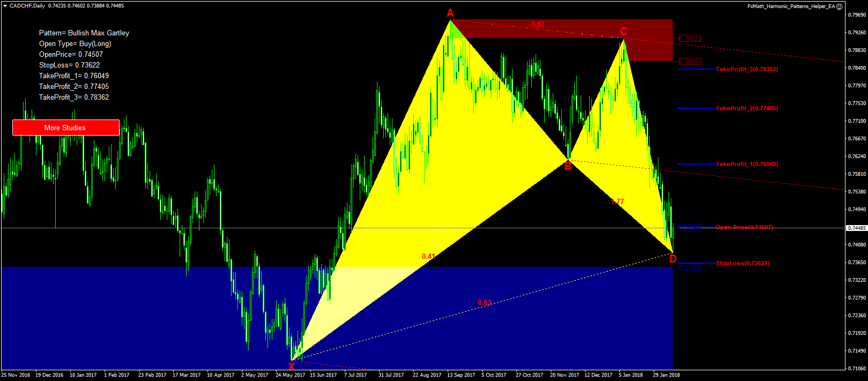Select the StopLoss(0.73622) label
Screen dimensions: 868x381
click(743, 263)
